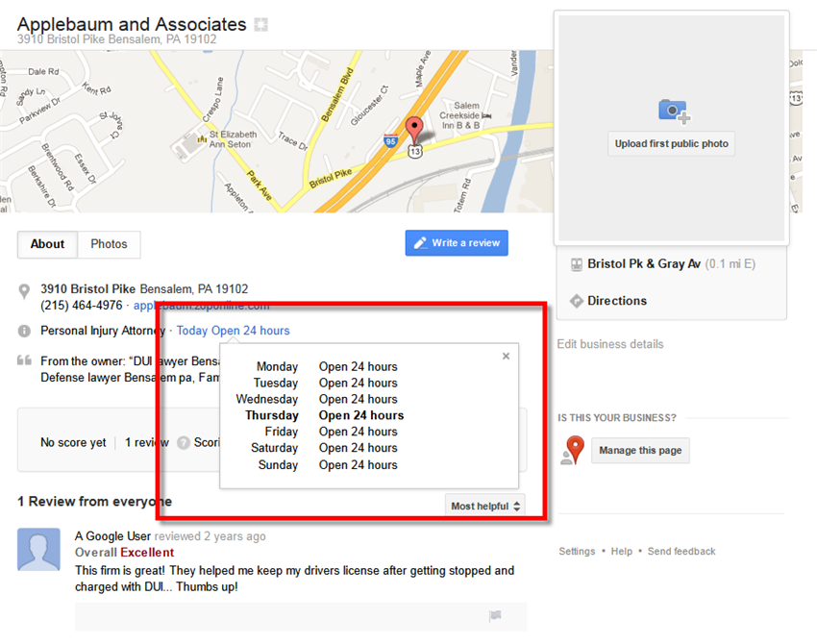817x644 pixels.
Task: Select the About tab
Action: tap(47, 244)
